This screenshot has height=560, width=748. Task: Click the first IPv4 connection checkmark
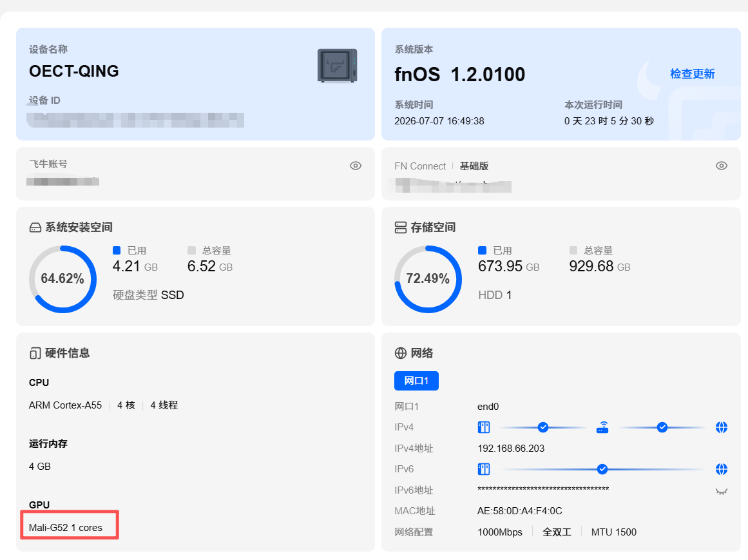(543, 427)
